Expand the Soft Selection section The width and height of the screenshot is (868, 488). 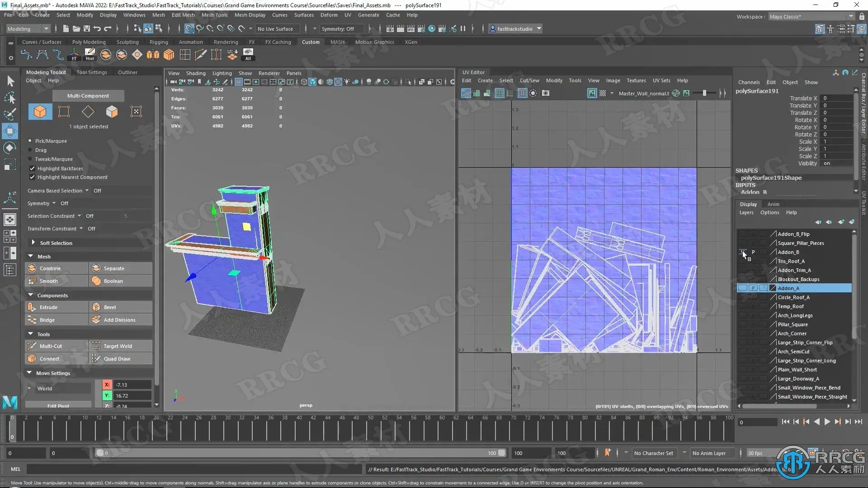pos(33,243)
